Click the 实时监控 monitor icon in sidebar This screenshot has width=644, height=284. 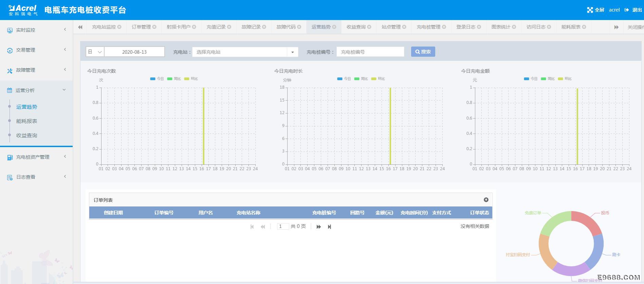pos(10,30)
